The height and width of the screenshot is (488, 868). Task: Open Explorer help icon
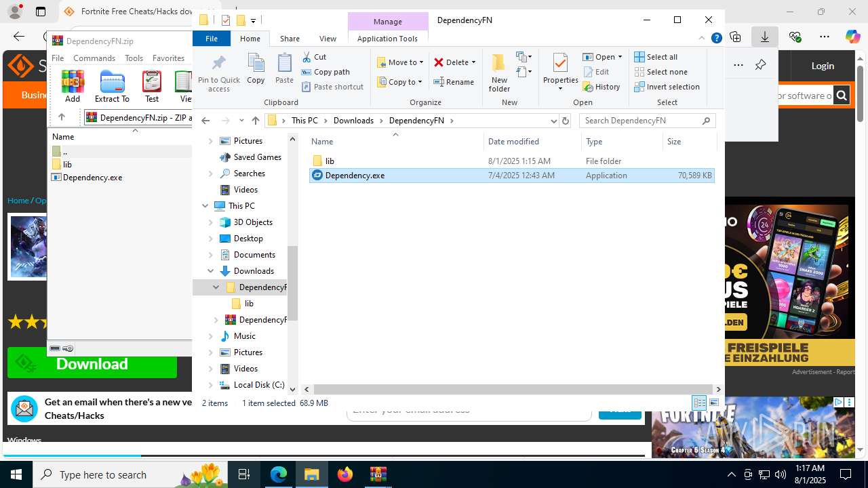point(716,38)
